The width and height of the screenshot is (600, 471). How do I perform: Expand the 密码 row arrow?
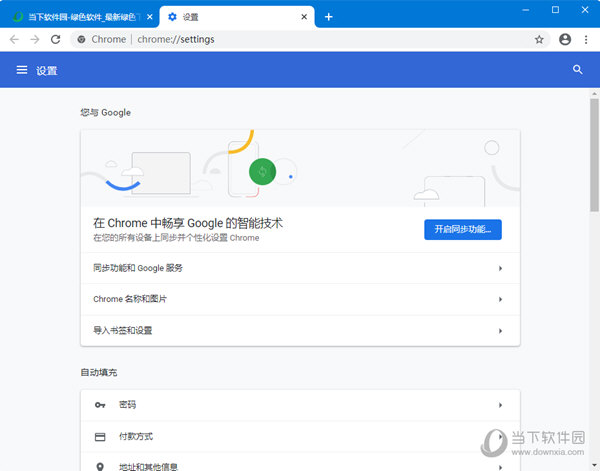click(x=500, y=405)
